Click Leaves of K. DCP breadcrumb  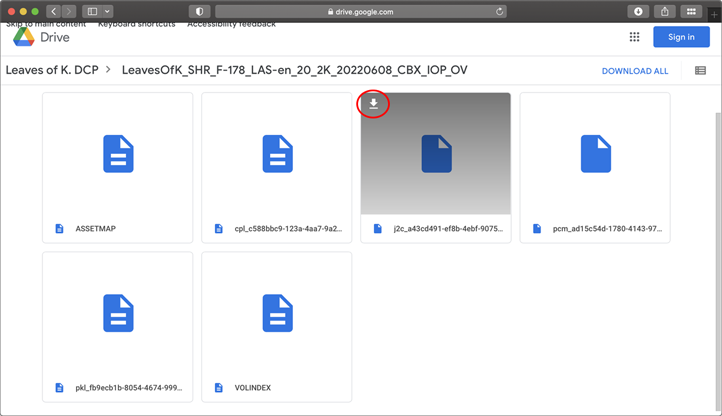pos(52,71)
